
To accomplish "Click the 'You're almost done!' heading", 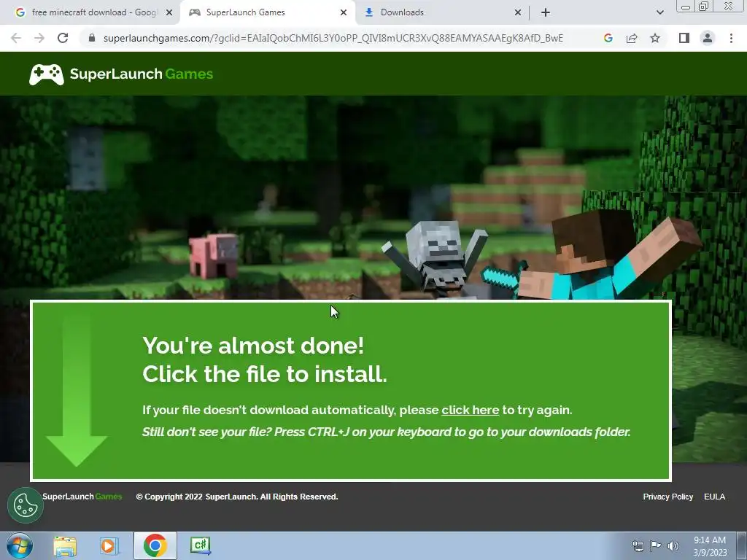I will [253, 345].
